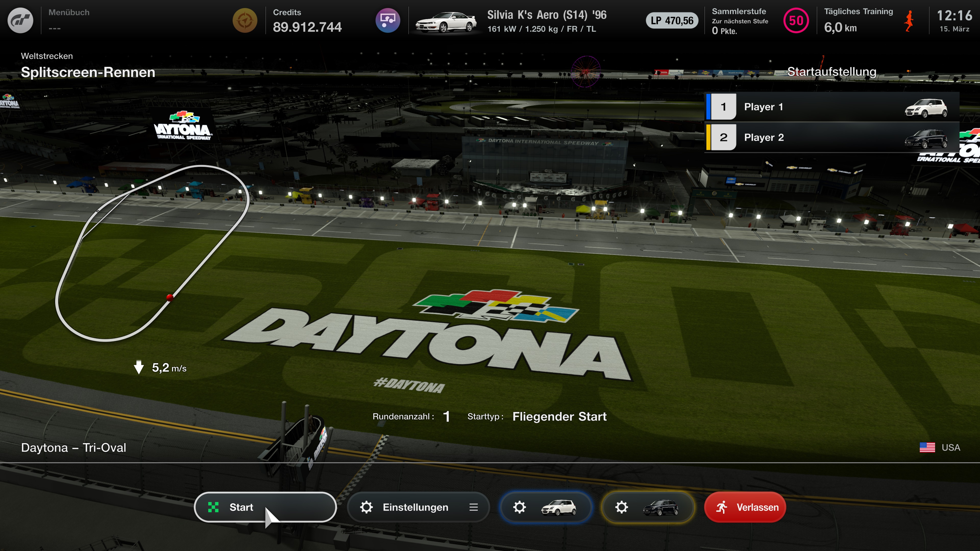The width and height of the screenshot is (980, 551).
Task: Expand the Einstellungen hamburger menu icon
Action: 473,507
